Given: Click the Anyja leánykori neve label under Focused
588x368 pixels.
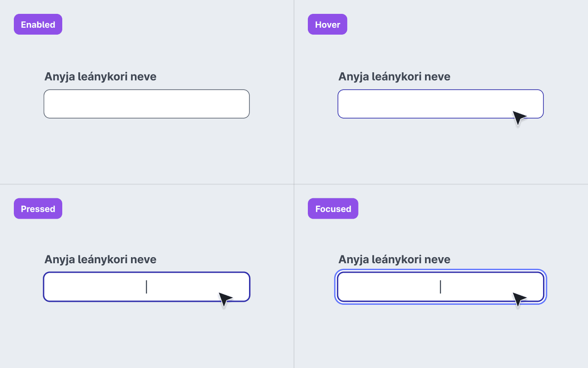Looking at the screenshot, I should [x=394, y=259].
